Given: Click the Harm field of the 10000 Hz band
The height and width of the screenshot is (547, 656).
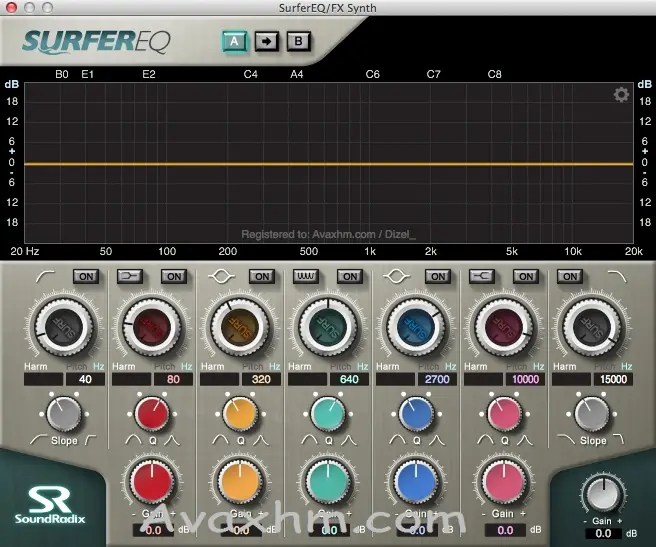Looking at the screenshot, I should pyautogui.click(x=483, y=379).
